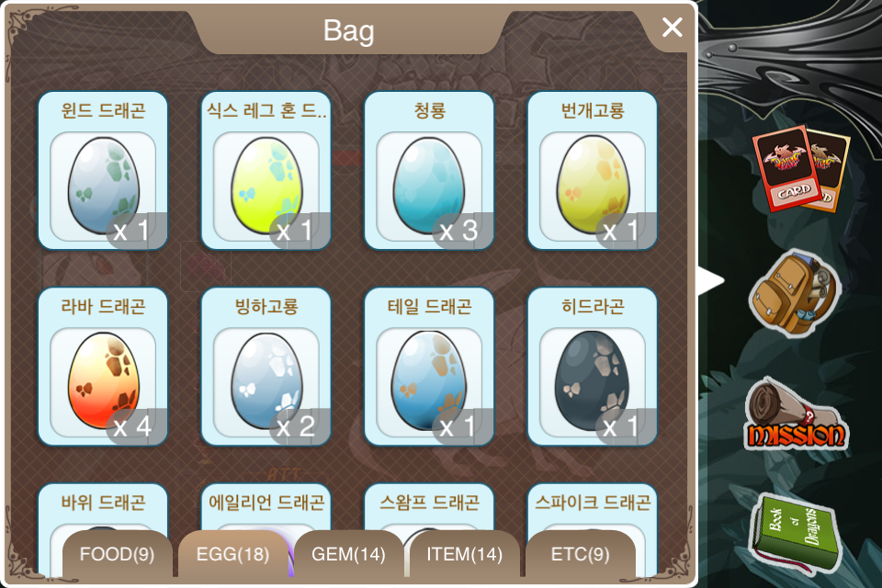Open the Book of Dragons icon

coord(795,534)
